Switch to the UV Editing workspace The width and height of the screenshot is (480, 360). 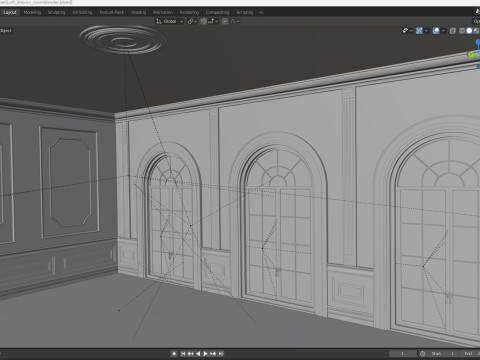[82, 12]
